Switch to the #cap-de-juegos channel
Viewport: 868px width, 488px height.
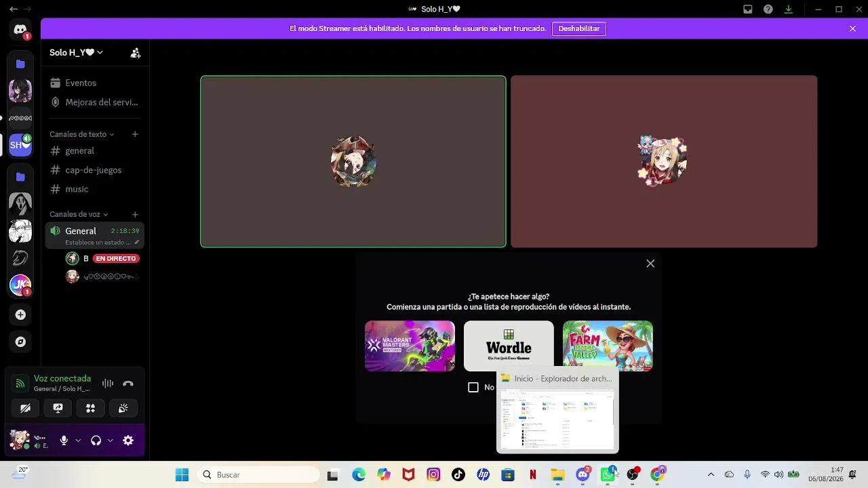click(95, 170)
